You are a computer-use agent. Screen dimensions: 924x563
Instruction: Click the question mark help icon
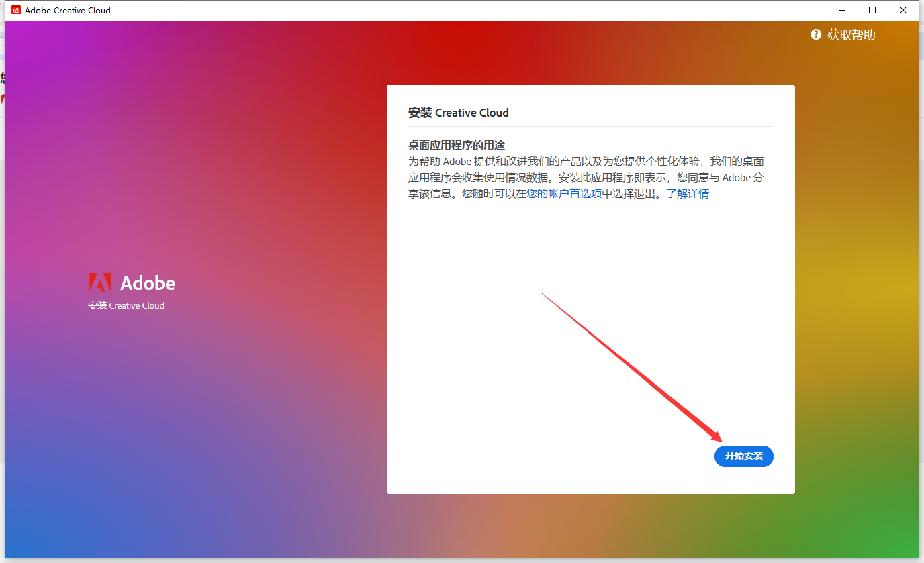point(816,34)
